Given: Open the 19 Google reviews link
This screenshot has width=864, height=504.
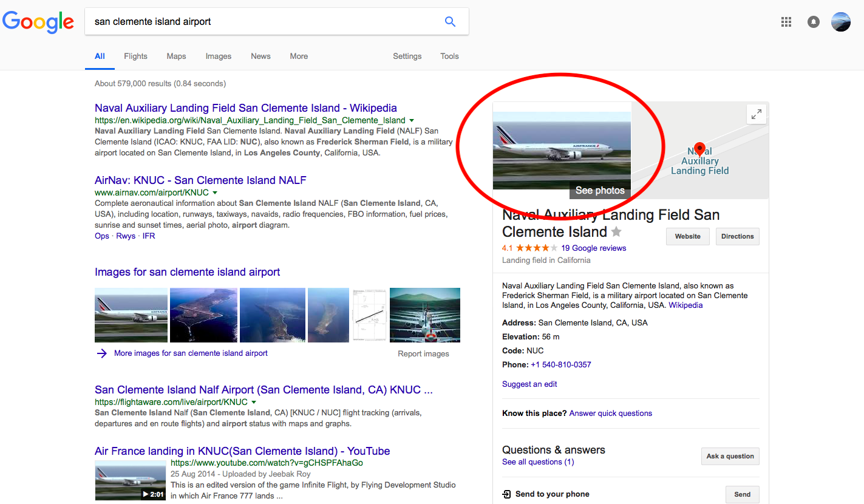Looking at the screenshot, I should pos(594,248).
